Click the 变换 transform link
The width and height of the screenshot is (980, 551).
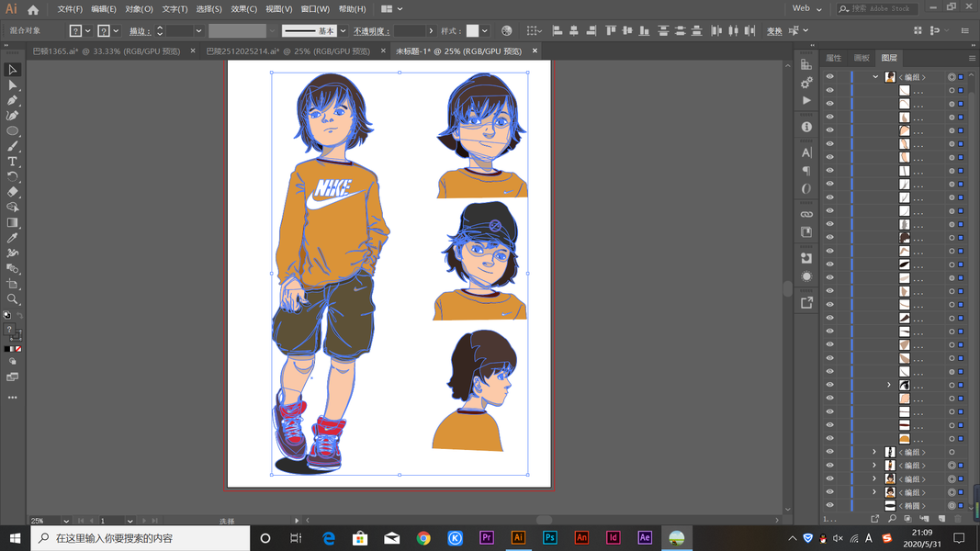[x=774, y=30]
